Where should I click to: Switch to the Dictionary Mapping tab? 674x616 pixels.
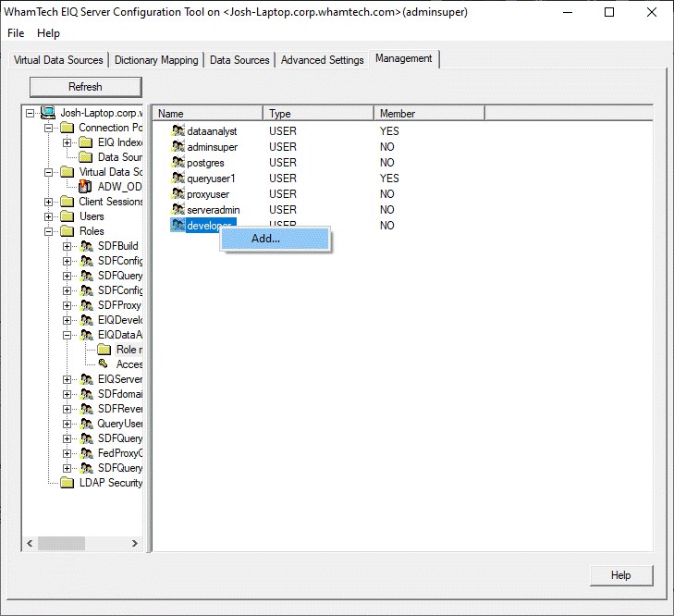[156, 60]
